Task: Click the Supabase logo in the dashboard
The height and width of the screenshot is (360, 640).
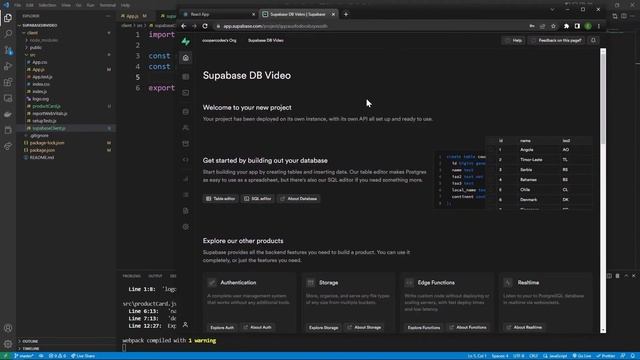Action: (x=186, y=41)
